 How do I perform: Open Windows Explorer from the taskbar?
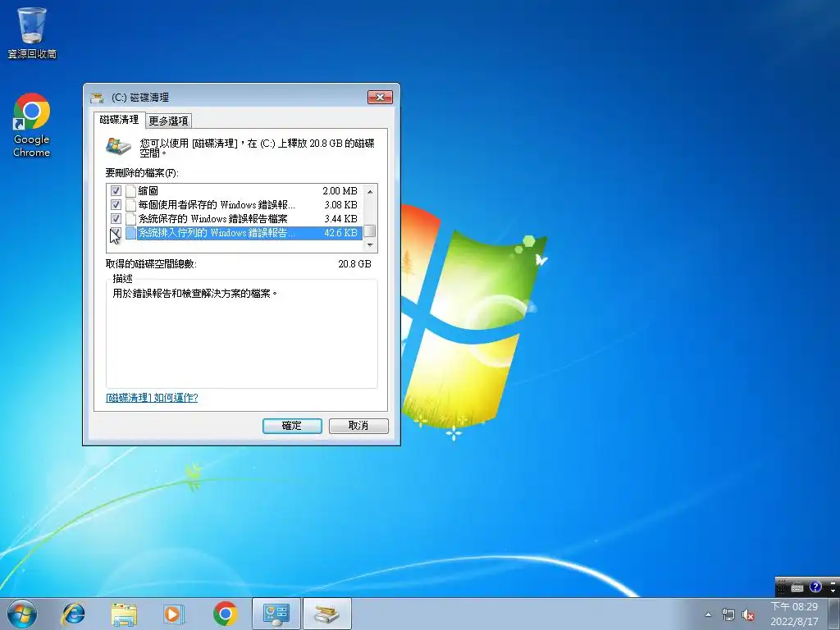(x=124, y=614)
